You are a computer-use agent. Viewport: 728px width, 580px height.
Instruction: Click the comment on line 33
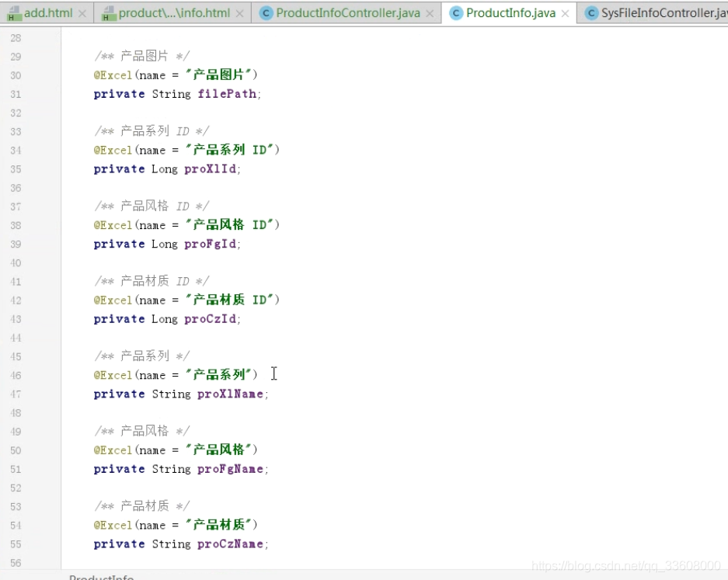tap(152, 131)
